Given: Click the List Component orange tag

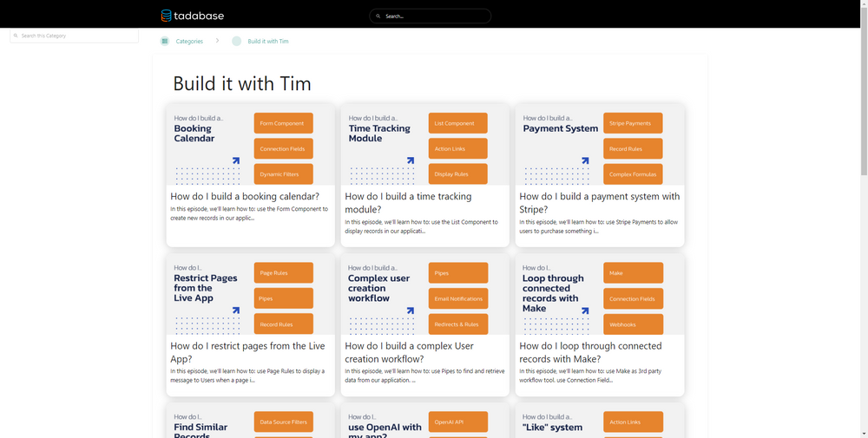Looking at the screenshot, I should coord(457,123).
